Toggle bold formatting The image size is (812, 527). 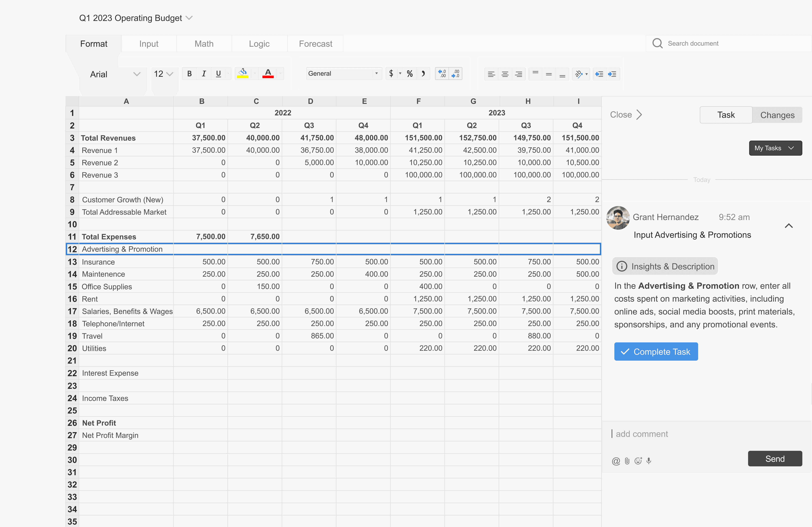point(189,74)
